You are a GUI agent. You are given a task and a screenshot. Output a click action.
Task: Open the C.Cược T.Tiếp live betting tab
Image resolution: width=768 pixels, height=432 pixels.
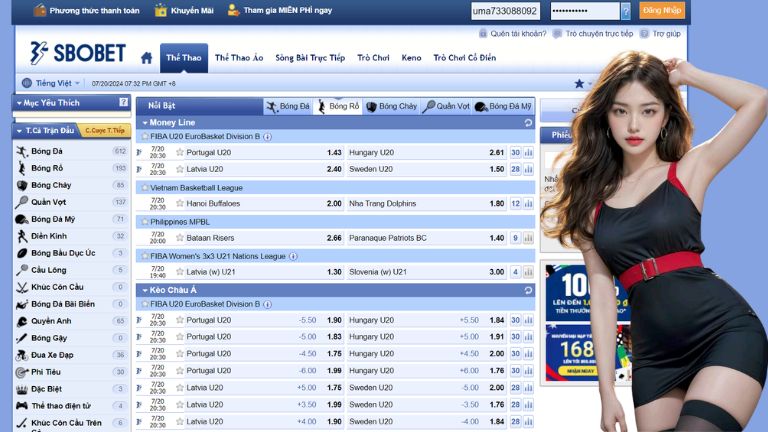pyautogui.click(x=105, y=131)
